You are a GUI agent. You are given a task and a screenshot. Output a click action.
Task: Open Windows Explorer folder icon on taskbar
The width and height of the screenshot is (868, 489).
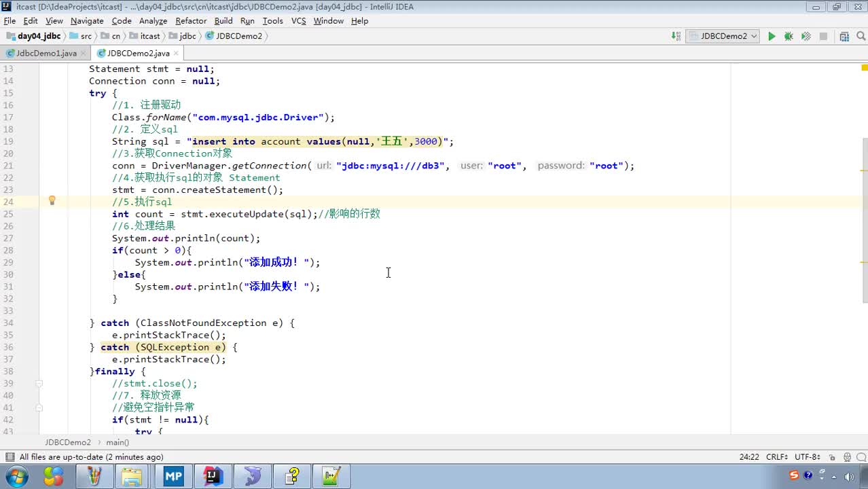[x=133, y=476]
